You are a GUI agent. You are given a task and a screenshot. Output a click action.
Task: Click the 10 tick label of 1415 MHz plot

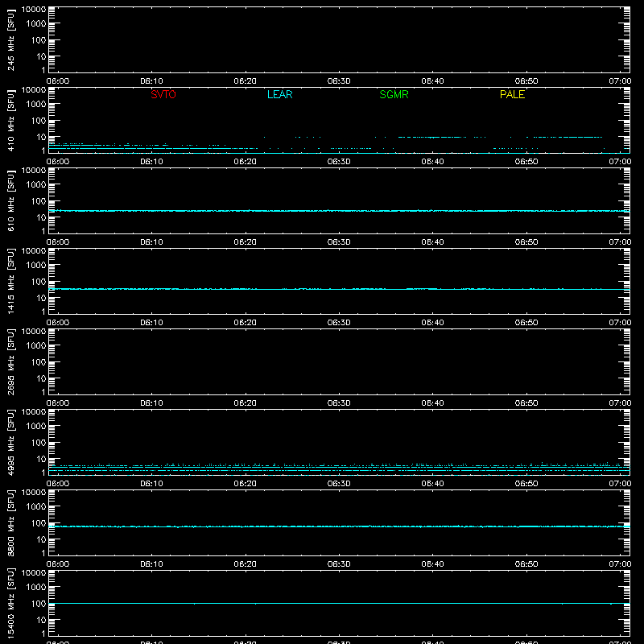tap(41, 298)
